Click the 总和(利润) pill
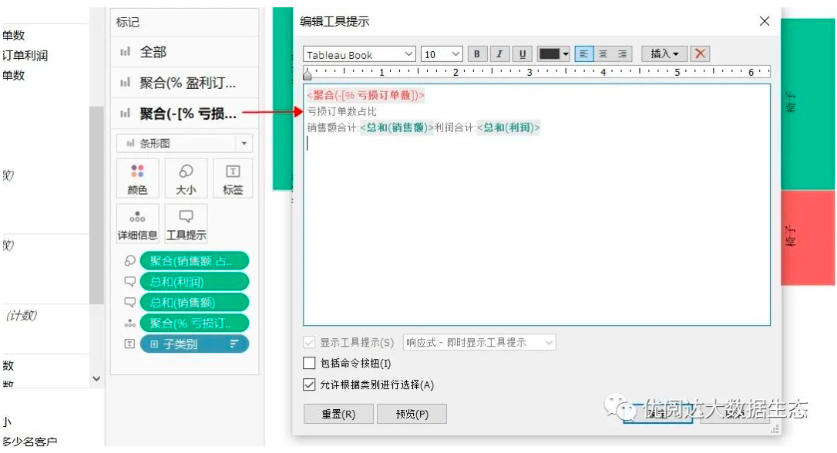837x453 pixels. (194, 282)
